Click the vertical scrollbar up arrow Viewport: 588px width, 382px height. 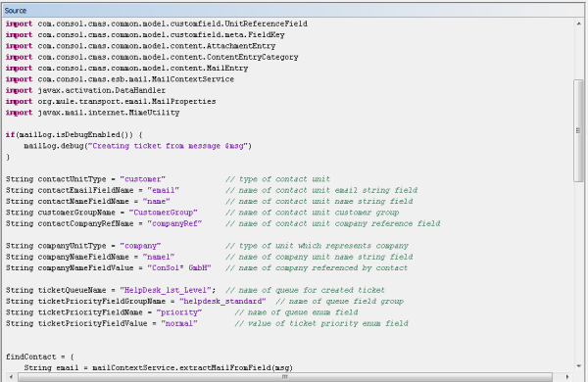tap(578, 24)
